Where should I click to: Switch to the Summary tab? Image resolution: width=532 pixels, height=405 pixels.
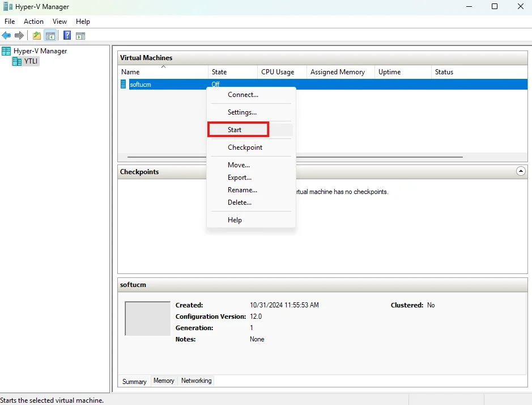pos(134,382)
